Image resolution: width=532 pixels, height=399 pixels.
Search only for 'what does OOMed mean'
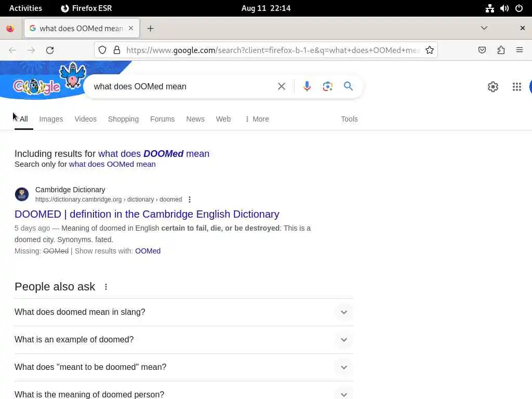tap(112, 164)
